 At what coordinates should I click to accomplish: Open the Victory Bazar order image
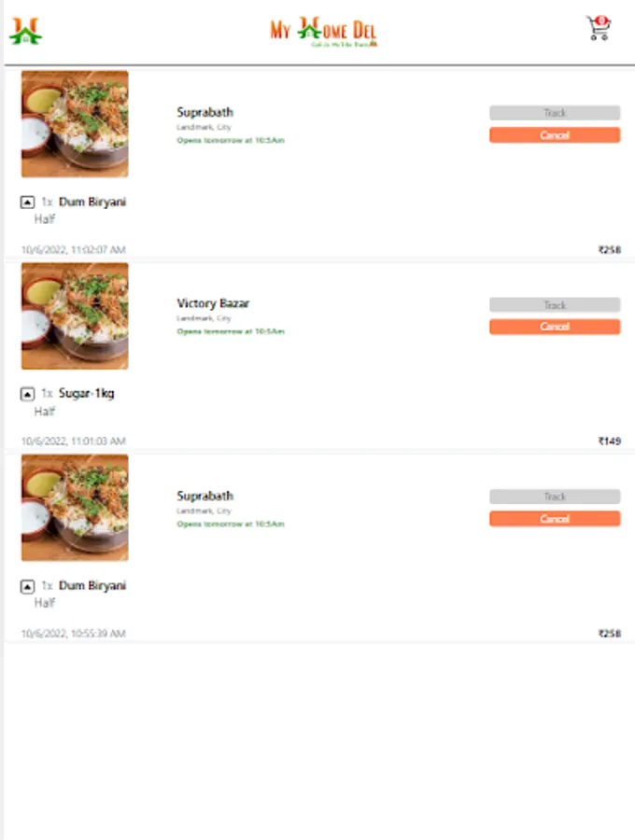(75, 316)
